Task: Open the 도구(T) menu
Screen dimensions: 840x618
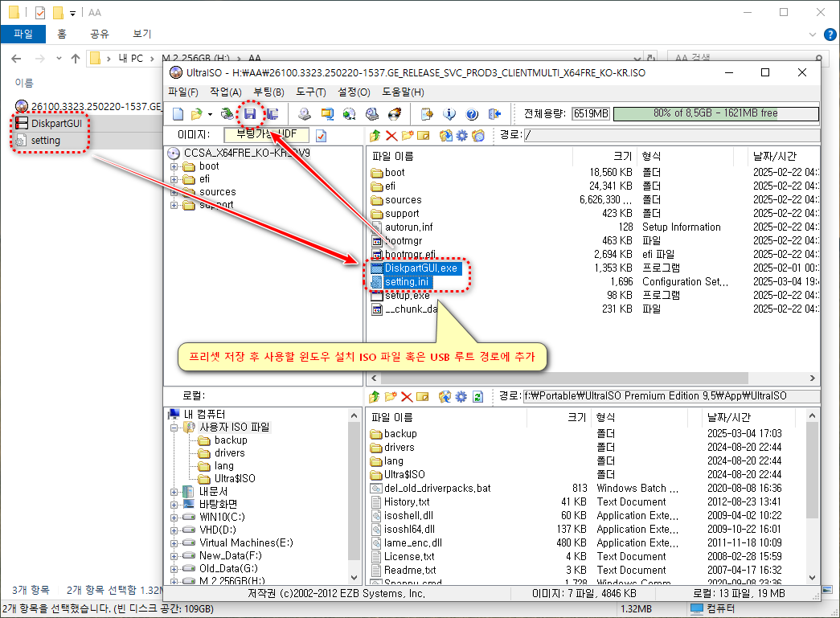Action: [311, 92]
